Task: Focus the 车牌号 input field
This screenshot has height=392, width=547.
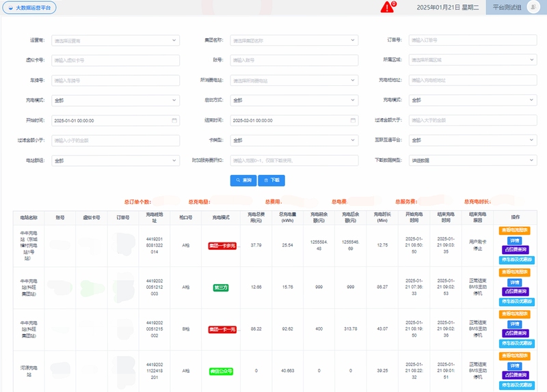Action: (116, 81)
